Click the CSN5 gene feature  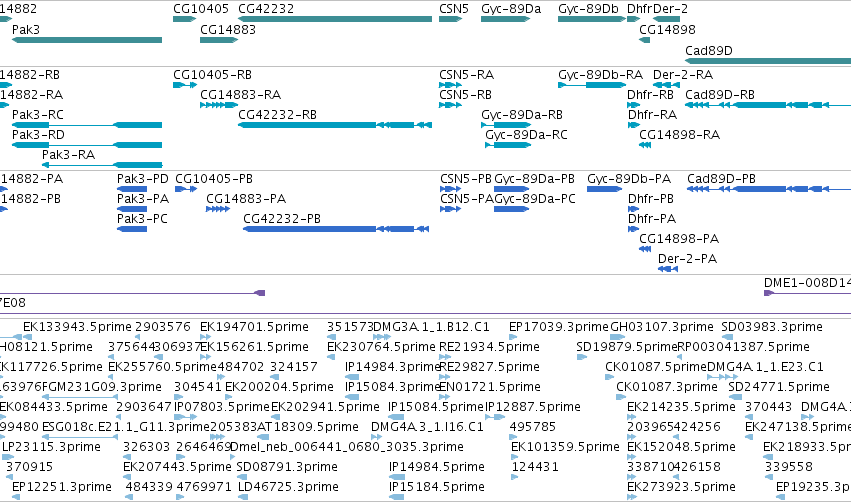click(x=450, y=19)
